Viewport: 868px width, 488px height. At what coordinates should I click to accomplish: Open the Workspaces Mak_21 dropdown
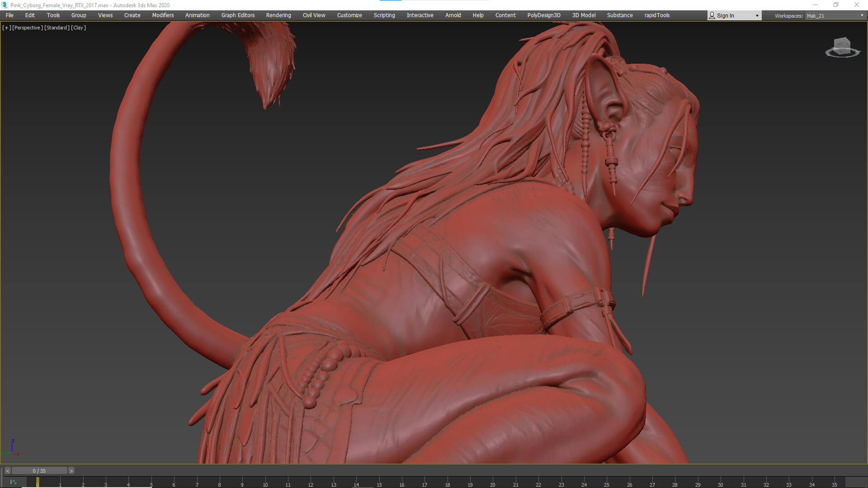[x=835, y=16]
